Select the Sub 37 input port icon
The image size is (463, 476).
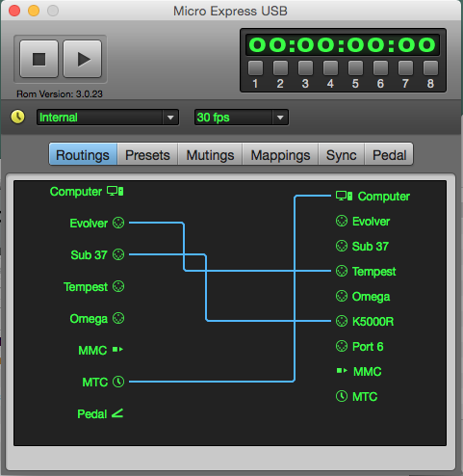coord(118,254)
